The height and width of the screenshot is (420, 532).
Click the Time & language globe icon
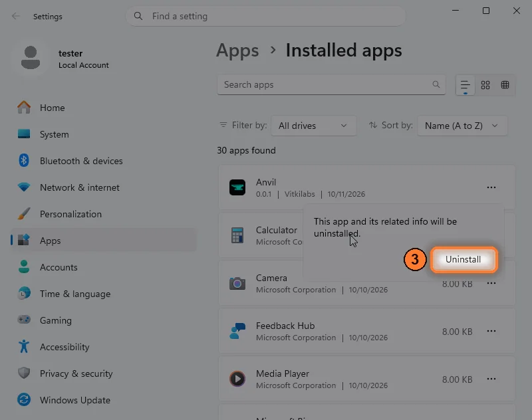pos(24,293)
